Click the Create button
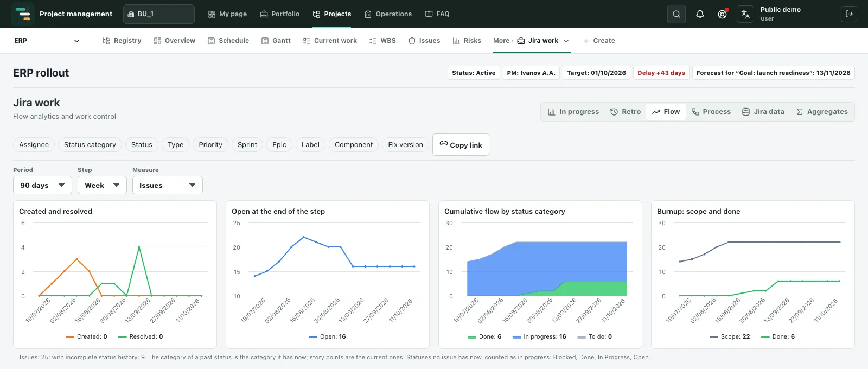This screenshot has height=369, width=868. [599, 41]
